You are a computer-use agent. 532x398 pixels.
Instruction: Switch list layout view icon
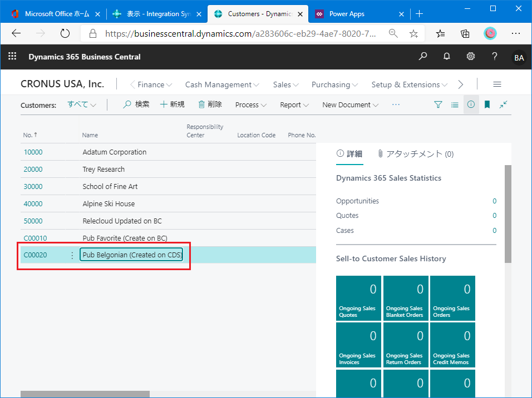tap(455, 105)
